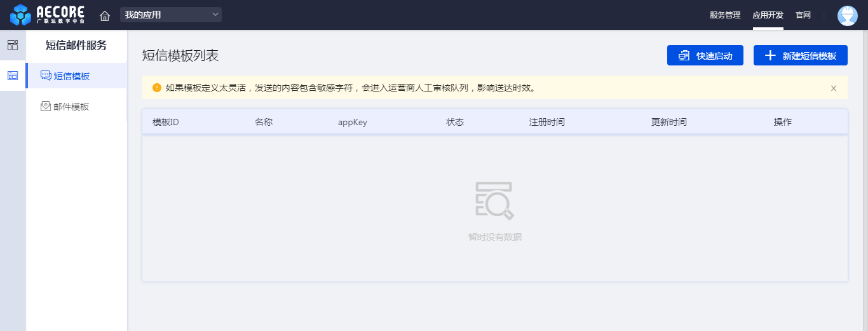Dismiss the yellow warning banner

[834, 88]
